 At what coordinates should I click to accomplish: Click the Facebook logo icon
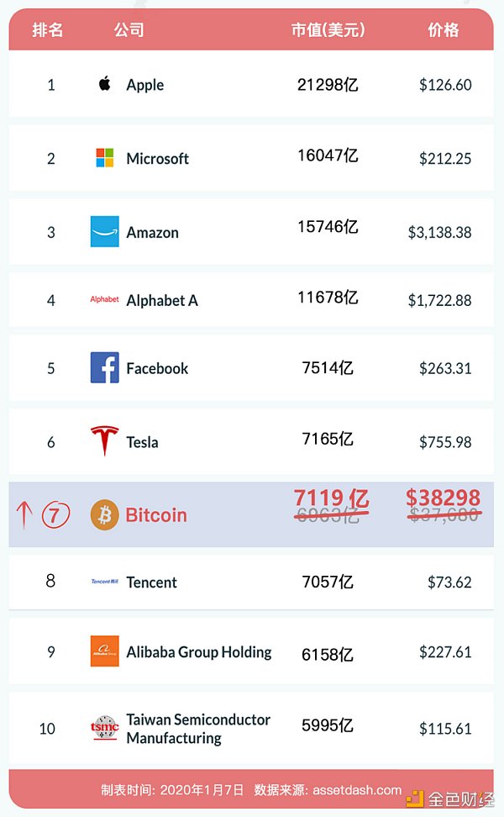[105, 368]
